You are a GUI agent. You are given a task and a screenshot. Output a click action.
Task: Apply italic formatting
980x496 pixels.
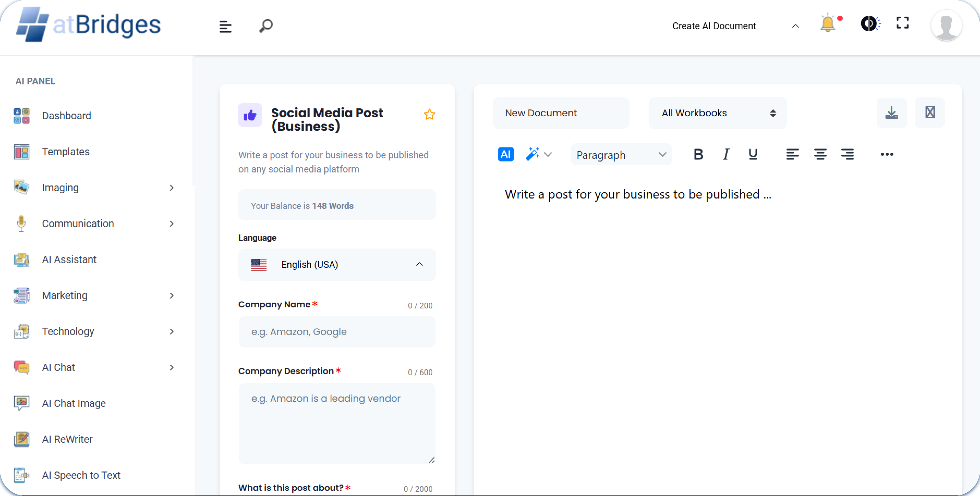pyautogui.click(x=726, y=154)
